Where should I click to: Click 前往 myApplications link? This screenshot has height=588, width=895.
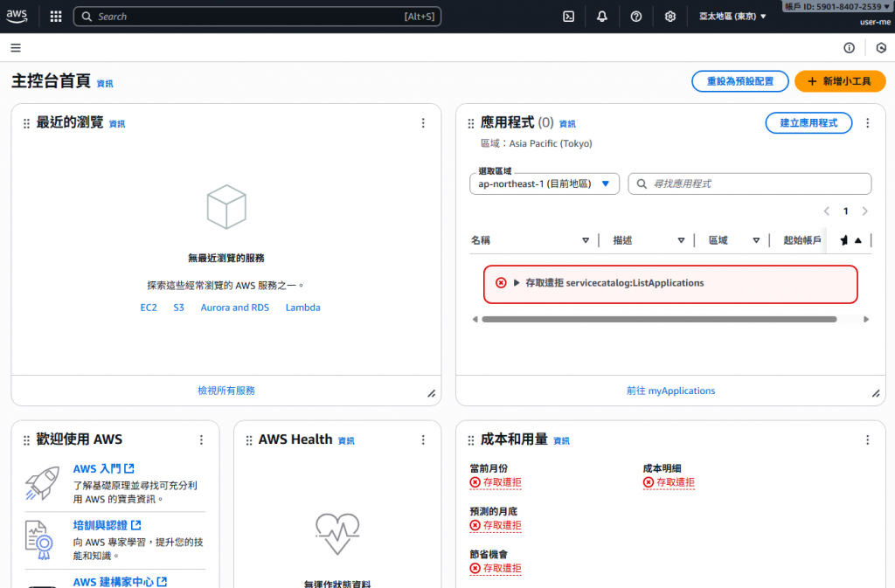pos(670,391)
